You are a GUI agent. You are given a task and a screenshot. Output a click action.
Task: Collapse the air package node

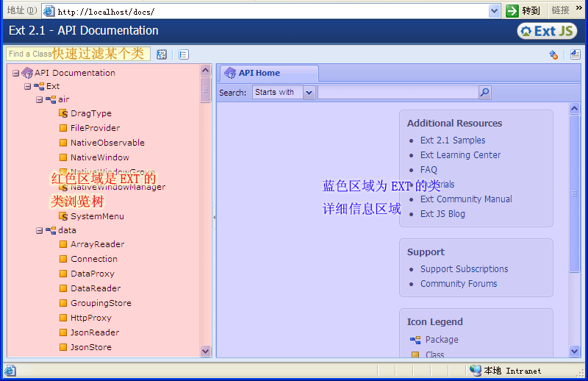pyautogui.click(x=40, y=99)
